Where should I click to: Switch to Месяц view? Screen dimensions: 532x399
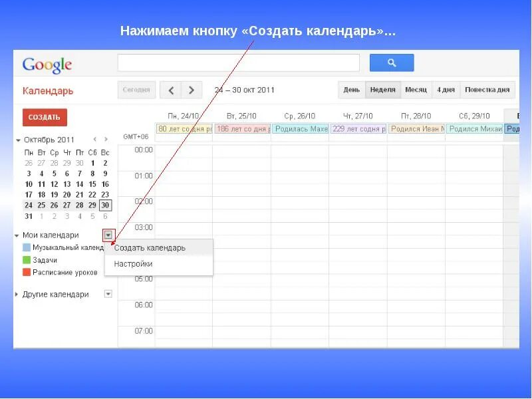tap(416, 90)
